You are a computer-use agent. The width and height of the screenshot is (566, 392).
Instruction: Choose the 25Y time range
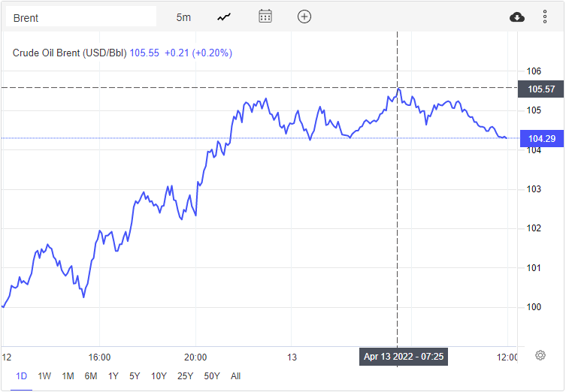[184, 375]
